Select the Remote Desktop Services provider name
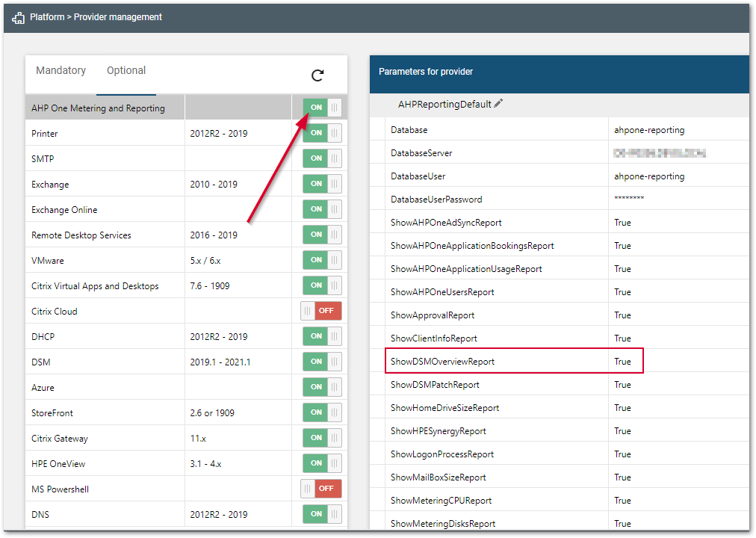 (x=81, y=235)
